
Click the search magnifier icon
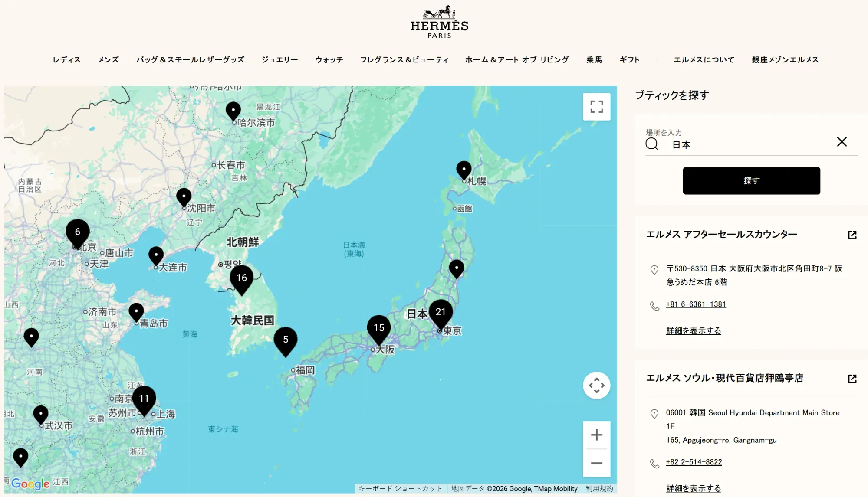tap(651, 144)
